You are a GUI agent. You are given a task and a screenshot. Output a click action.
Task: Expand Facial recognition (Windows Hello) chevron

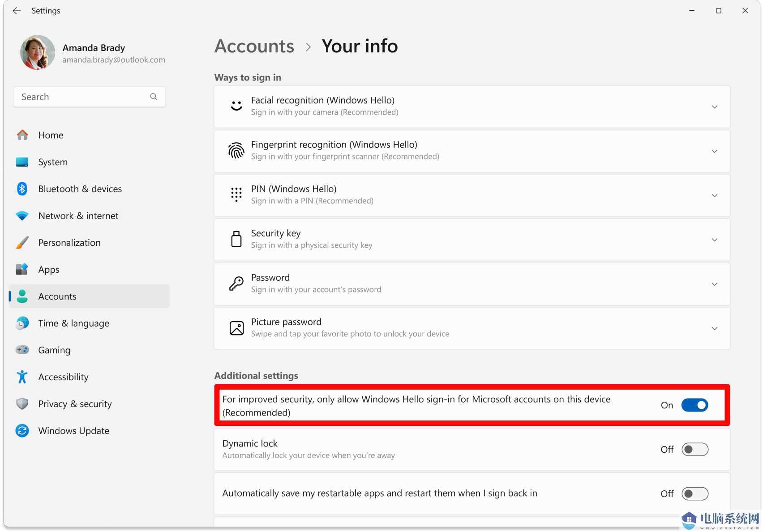715,107
